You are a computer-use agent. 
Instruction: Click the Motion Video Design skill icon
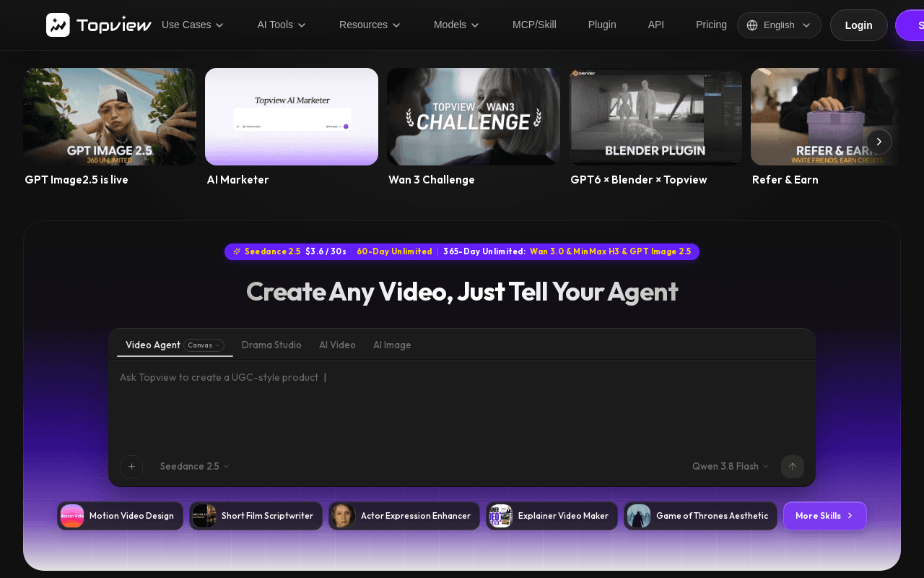click(x=72, y=516)
